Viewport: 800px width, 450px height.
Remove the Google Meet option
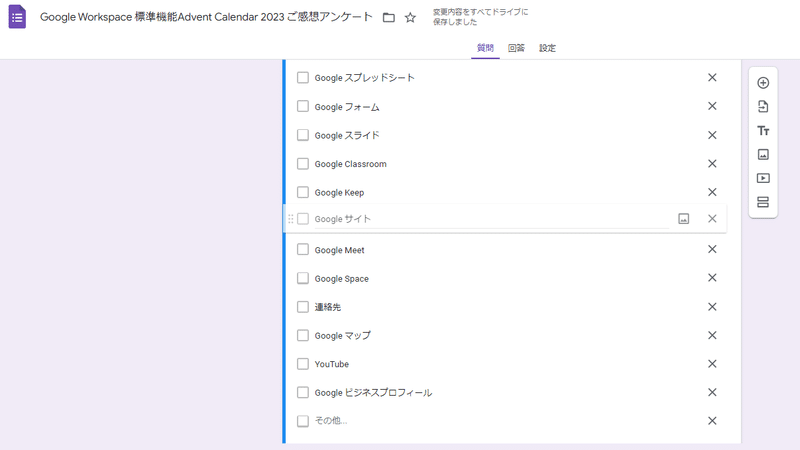point(712,249)
